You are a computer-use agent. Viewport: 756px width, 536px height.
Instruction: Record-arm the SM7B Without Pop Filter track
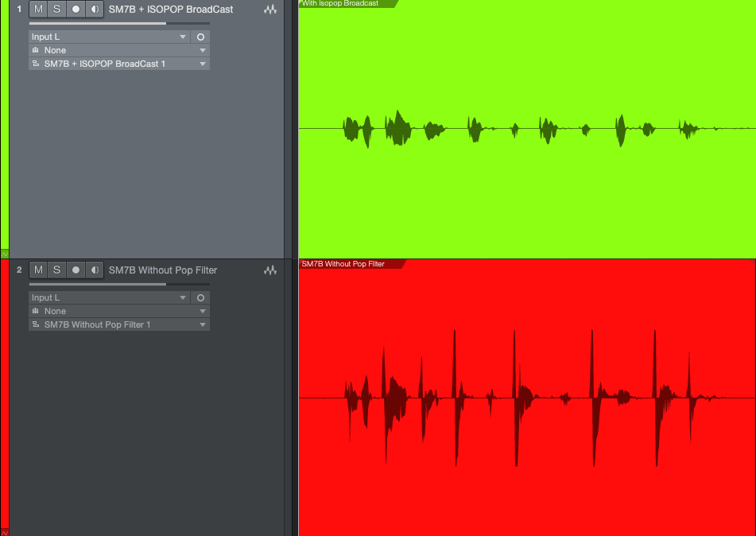(x=76, y=270)
